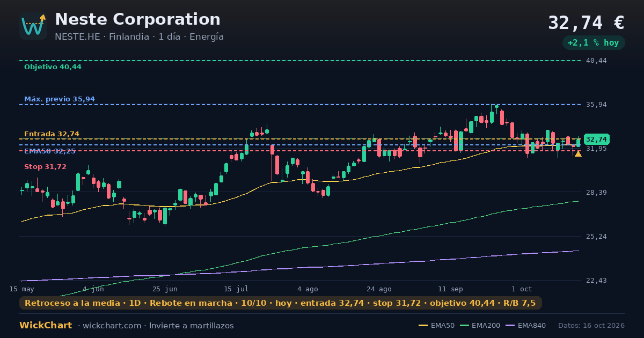The height and width of the screenshot is (338, 644).
Task: Click the 35,94 axis value
Action: point(596,105)
